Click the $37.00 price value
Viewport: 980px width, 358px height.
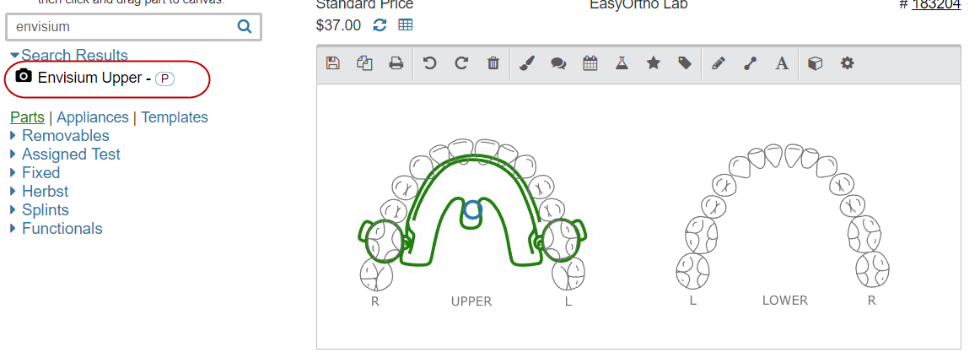coord(339,25)
